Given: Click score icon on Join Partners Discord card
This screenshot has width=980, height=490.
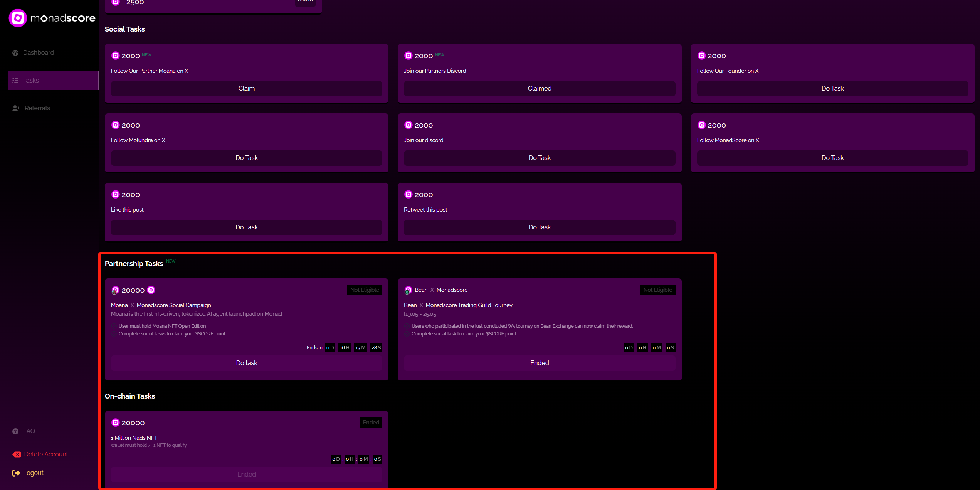Looking at the screenshot, I should (x=408, y=56).
